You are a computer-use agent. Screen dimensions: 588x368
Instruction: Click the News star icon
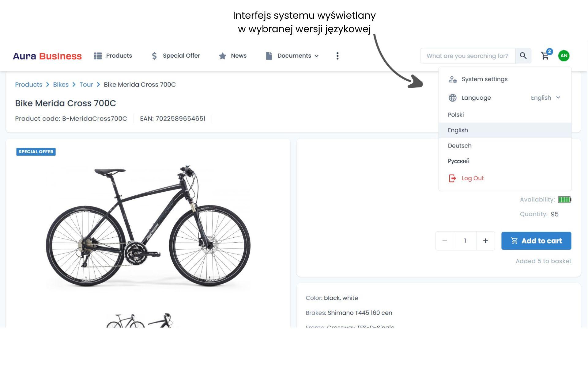click(x=222, y=56)
